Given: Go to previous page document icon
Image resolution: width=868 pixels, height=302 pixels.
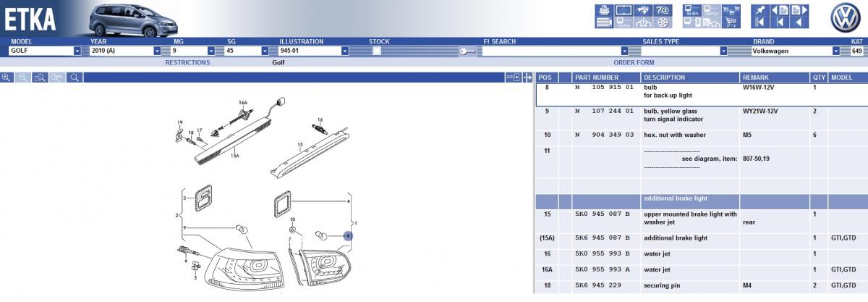Looking at the screenshot, I should pos(780,10).
